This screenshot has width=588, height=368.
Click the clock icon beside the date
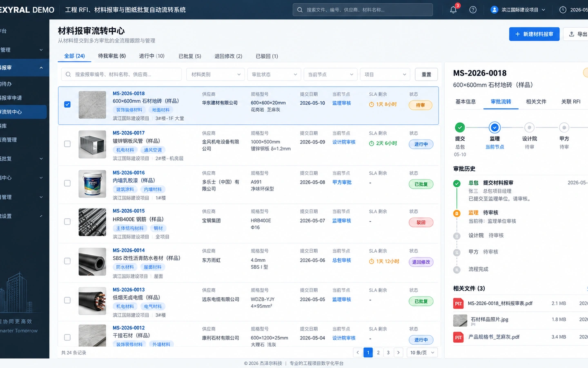tap(563, 10)
